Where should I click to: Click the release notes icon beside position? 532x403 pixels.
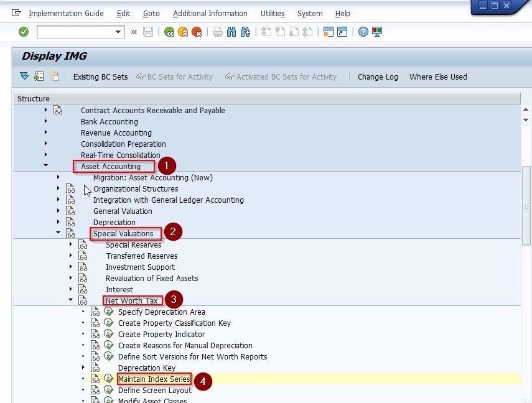pyautogui.click(x=54, y=76)
